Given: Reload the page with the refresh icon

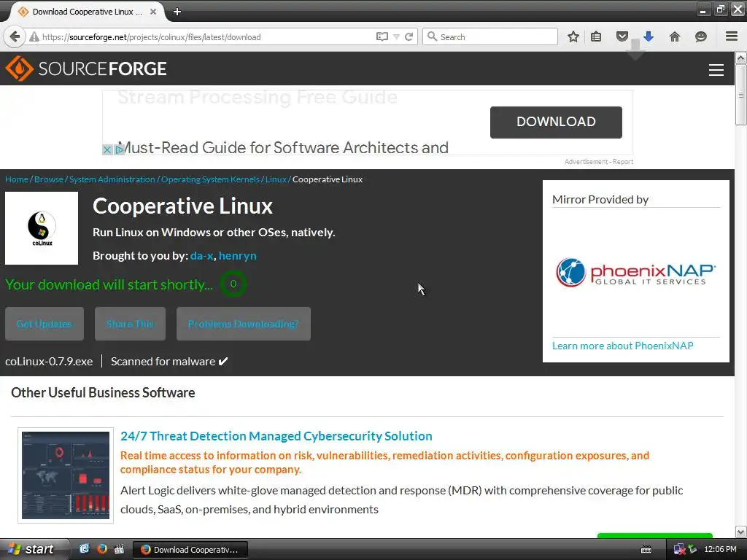Looking at the screenshot, I should (409, 36).
